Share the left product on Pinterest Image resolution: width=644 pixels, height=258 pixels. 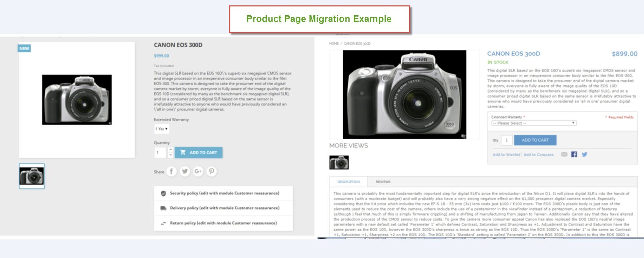212,171
